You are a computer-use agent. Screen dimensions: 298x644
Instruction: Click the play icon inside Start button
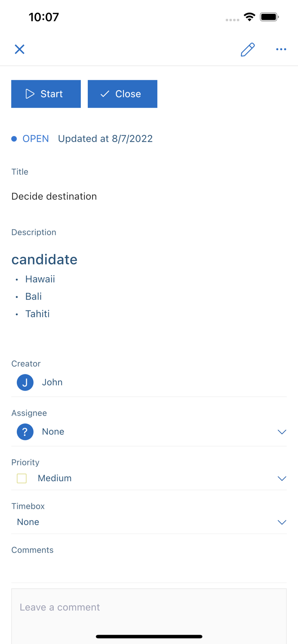tap(30, 94)
